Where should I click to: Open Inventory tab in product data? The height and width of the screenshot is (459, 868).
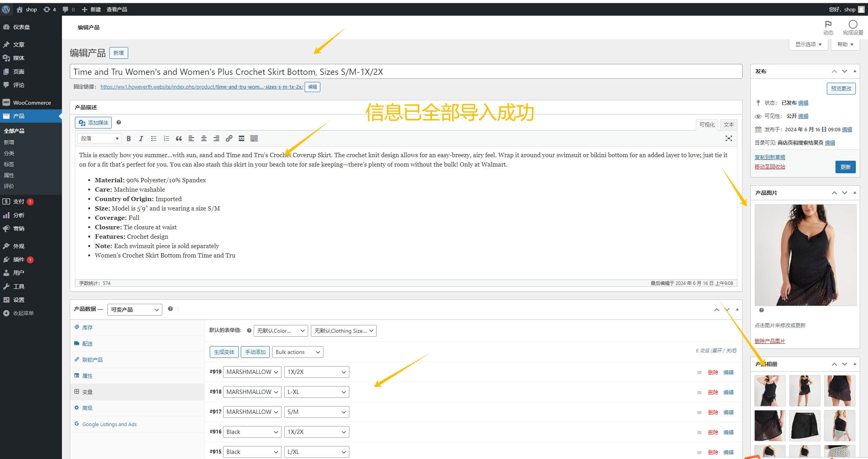coord(137,328)
